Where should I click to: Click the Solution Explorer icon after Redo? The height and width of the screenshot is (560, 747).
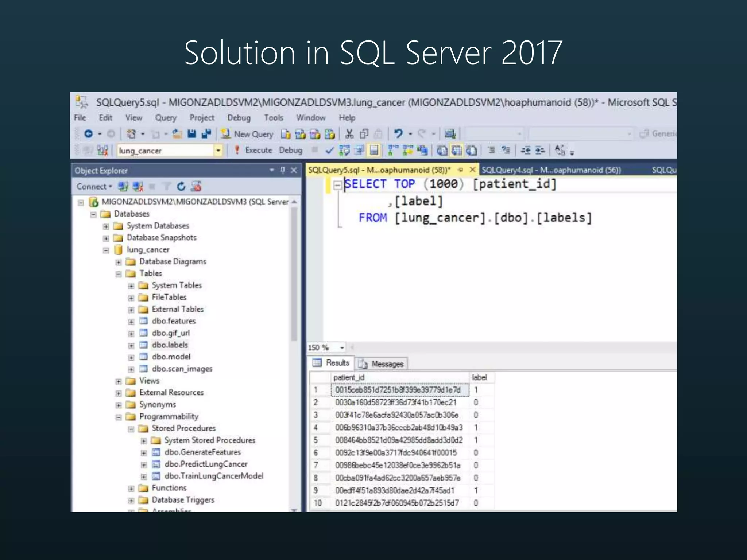[450, 134]
